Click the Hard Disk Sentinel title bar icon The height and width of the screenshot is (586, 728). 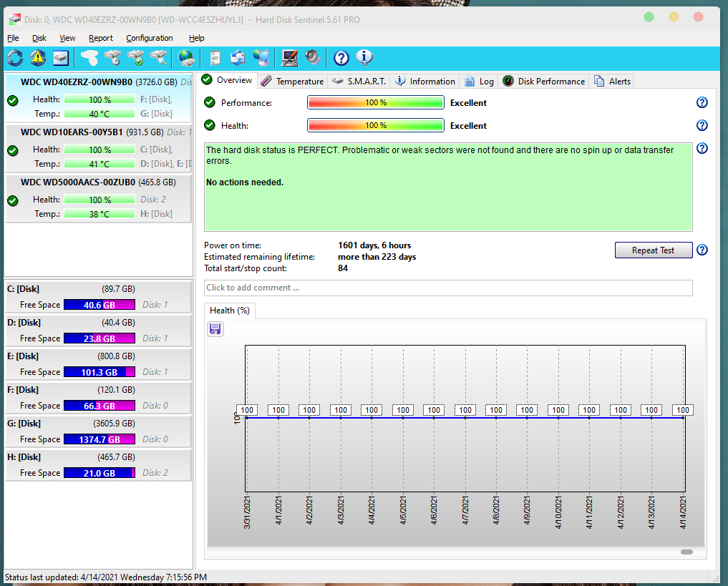coord(15,19)
